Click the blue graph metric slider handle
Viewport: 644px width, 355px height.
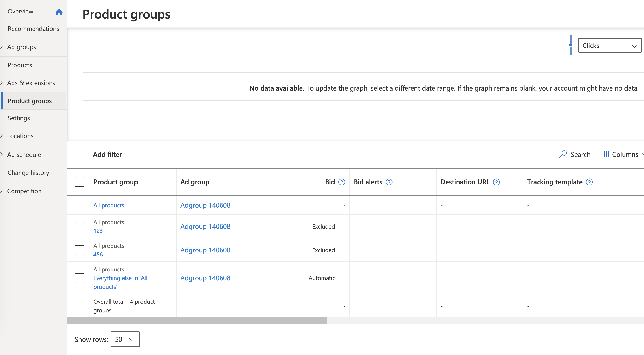[571, 45]
